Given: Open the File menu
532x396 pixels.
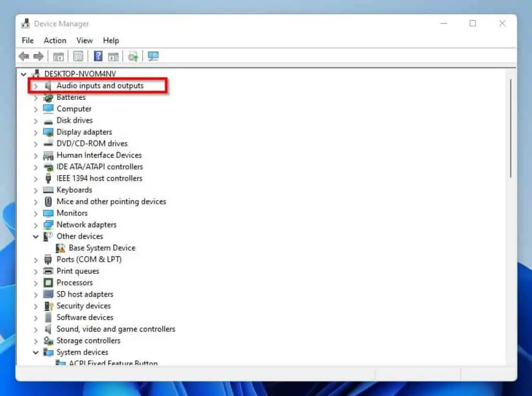Looking at the screenshot, I should (27, 40).
